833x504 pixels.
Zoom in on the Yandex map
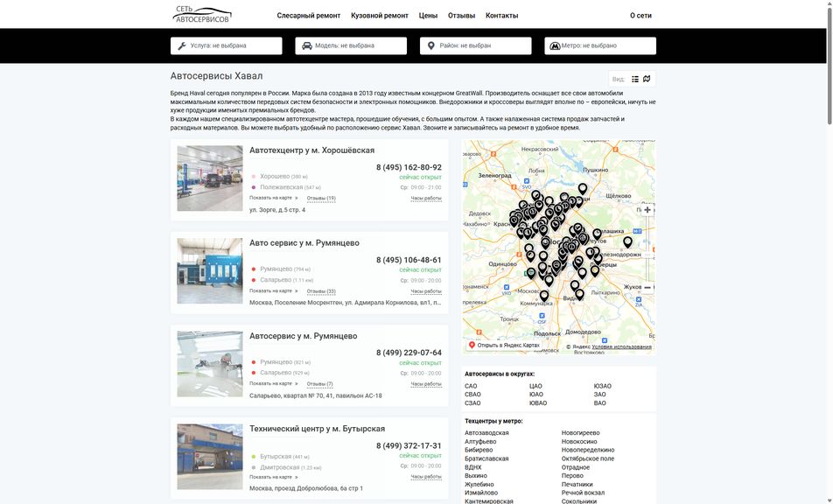click(647, 210)
